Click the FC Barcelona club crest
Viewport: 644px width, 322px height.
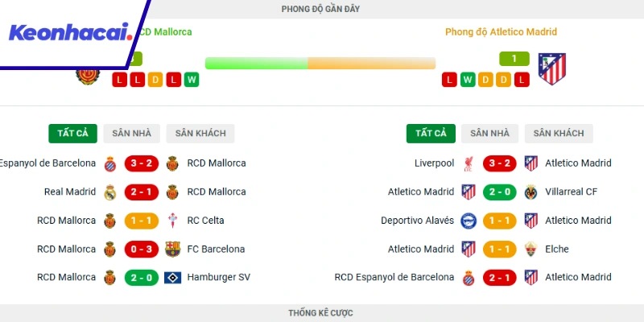pyautogui.click(x=172, y=249)
